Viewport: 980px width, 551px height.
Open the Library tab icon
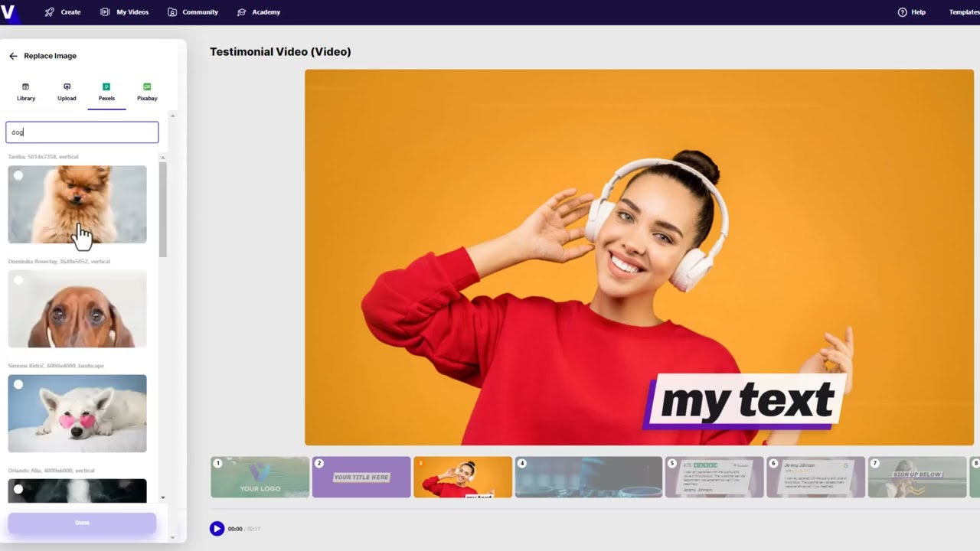point(26,86)
